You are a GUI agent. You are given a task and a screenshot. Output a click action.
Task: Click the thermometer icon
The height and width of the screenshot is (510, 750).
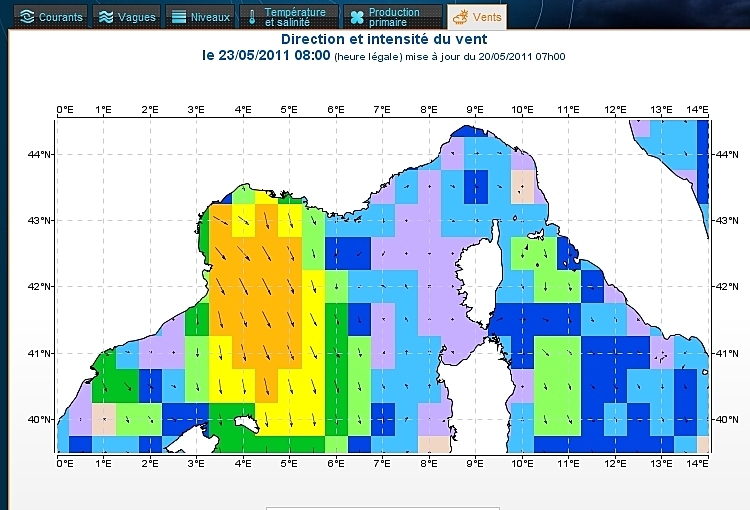[252, 18]
